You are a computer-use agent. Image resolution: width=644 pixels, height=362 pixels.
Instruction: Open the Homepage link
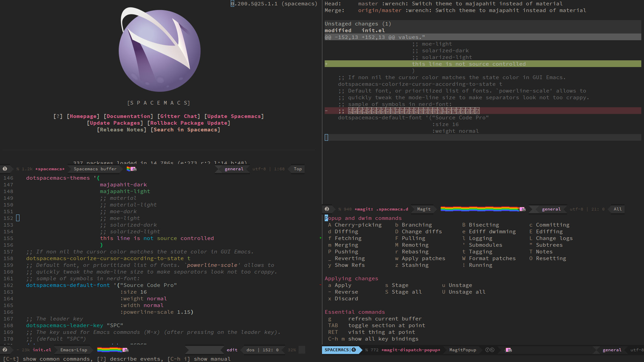pos(83,116)
